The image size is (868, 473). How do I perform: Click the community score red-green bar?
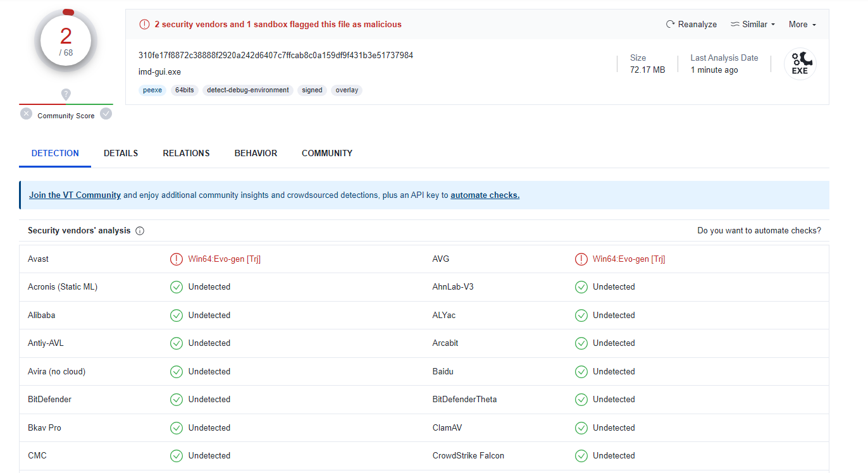coord(66,104)
